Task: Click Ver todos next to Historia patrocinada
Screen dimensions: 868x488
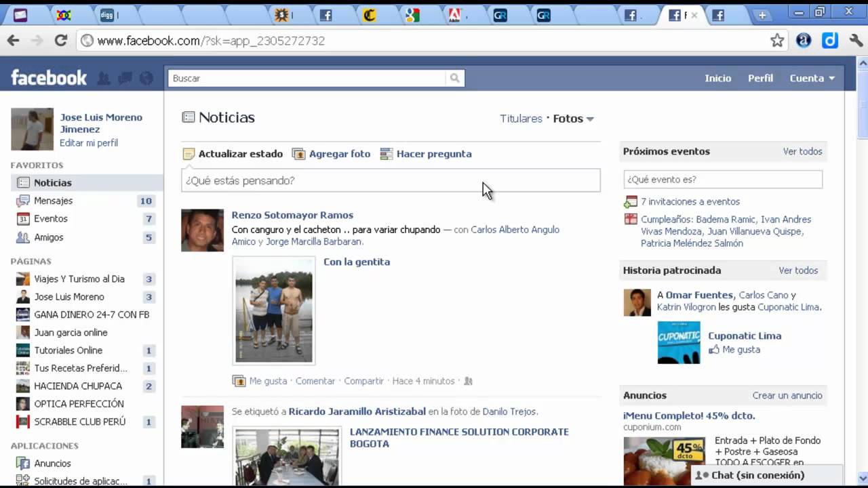Action: point(798,270)
